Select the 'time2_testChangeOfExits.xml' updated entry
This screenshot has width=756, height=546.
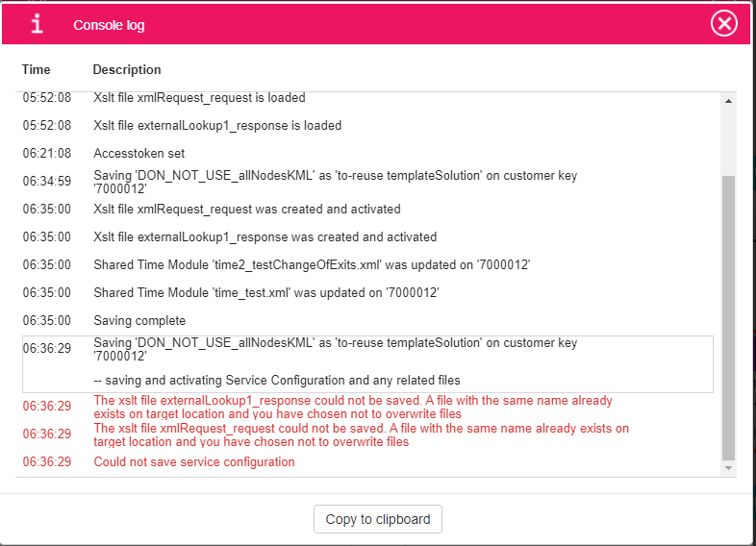point(312,264)
